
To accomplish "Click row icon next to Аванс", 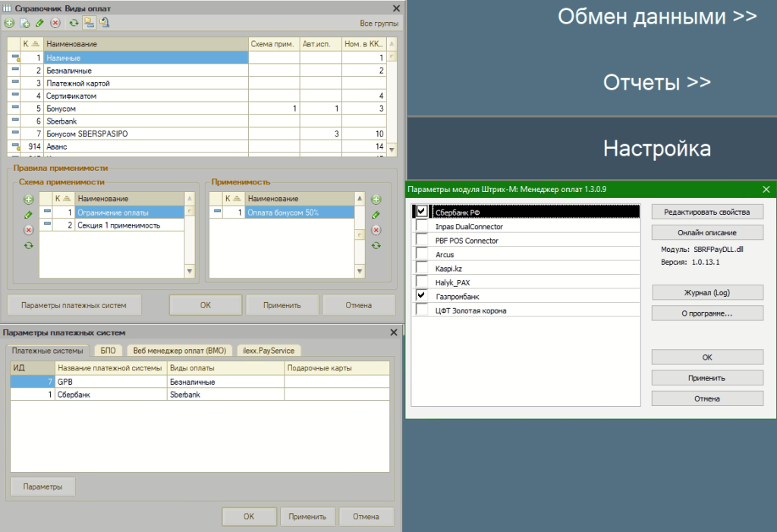I will [x=15, y=146].
